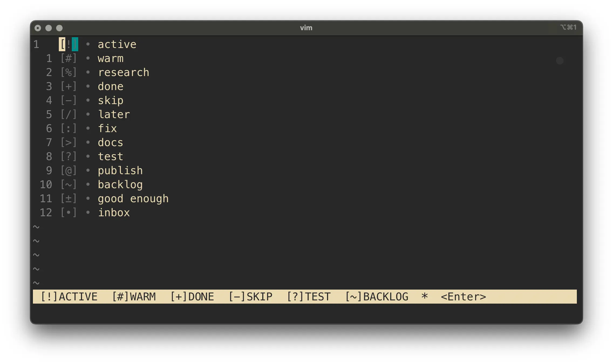Viewport: 613px width, 364px height.
Task: Click the highlighted cursor bracket on active line
Action: 62,44
